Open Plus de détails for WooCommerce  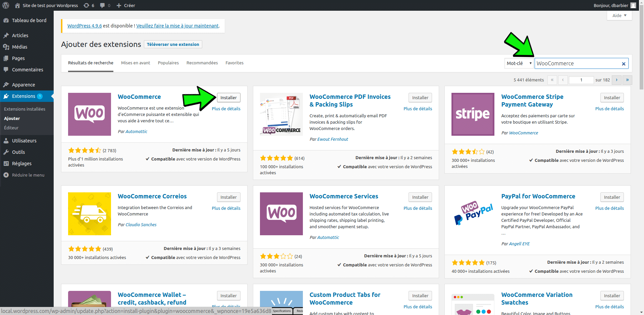226,109
